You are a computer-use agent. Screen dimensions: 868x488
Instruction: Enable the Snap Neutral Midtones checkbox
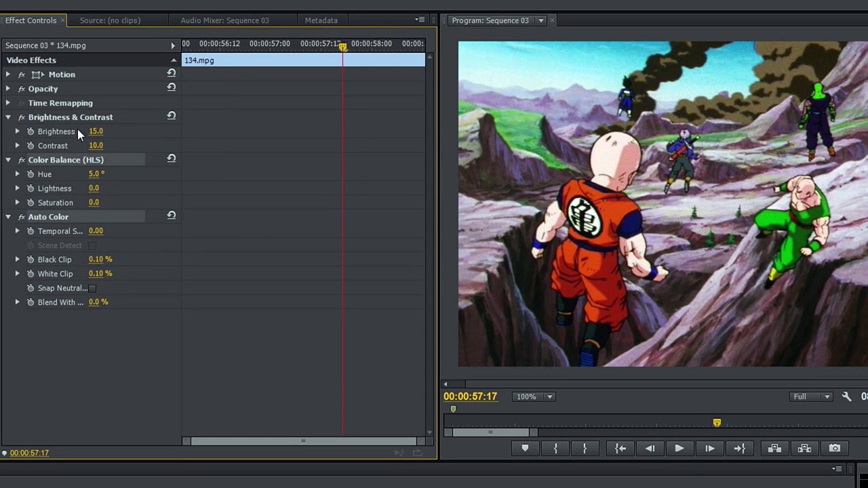click(92, 288)
